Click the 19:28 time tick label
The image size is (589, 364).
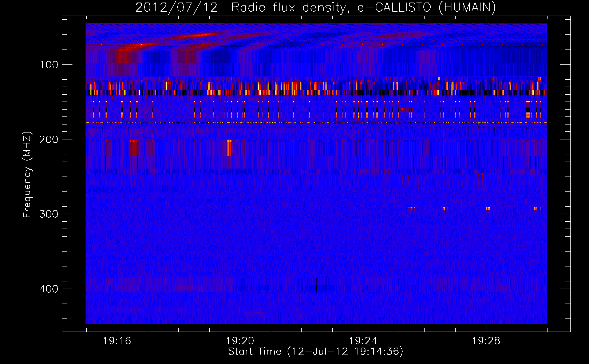pyautogui.click(x=486, y=341)
